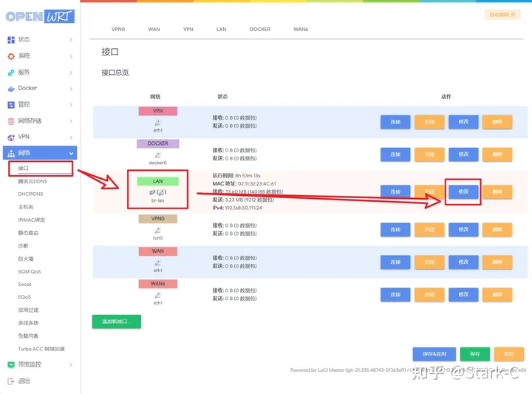Switch to the VPN tab at top

pos(188,29)
